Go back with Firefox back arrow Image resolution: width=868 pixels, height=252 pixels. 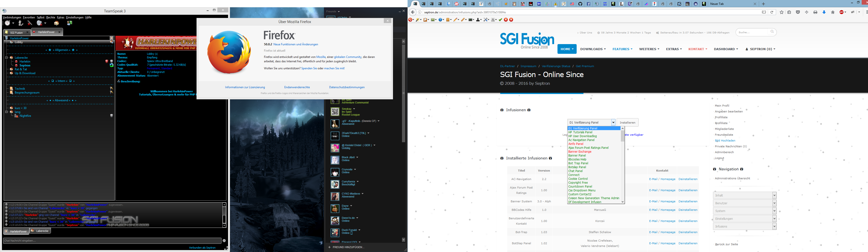point(413,12)
